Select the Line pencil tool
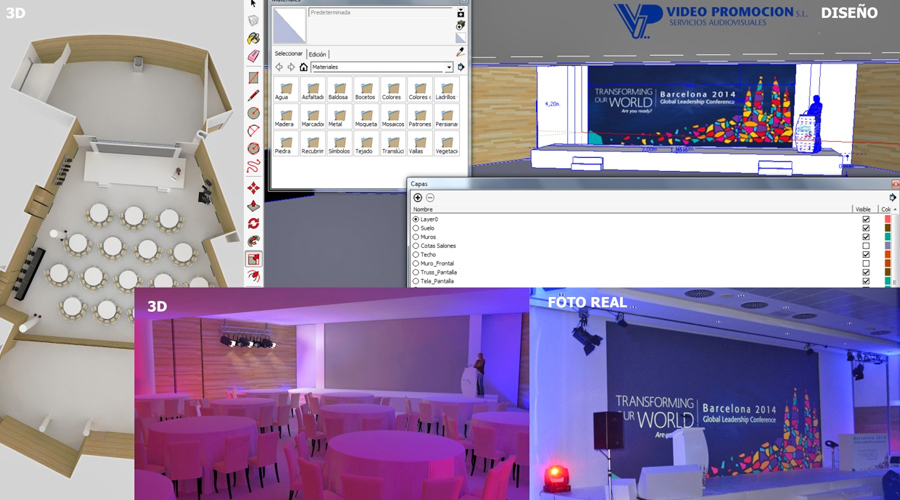Screen dimensions: 900x500 [253, 95]
